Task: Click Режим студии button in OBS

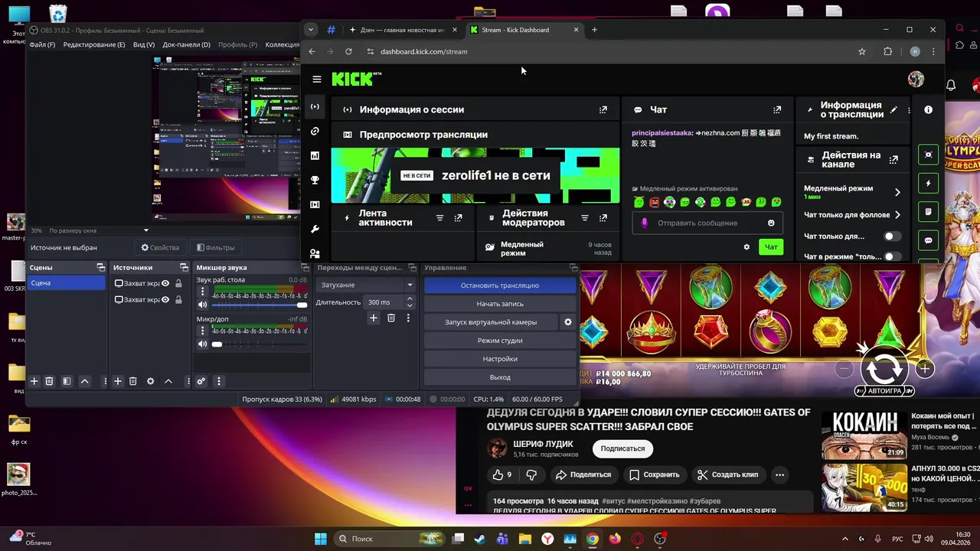Action: point(500,341)
